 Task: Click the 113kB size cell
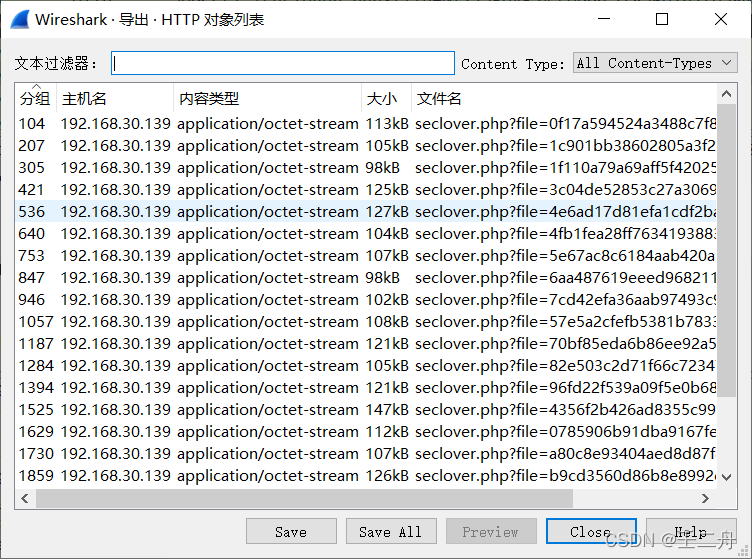[x=387, y=124]
